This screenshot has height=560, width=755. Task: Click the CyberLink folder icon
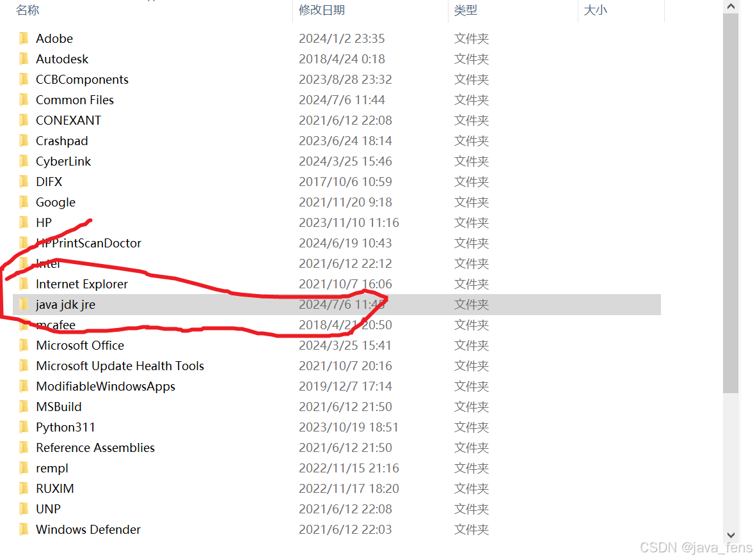tap(24, 160)
